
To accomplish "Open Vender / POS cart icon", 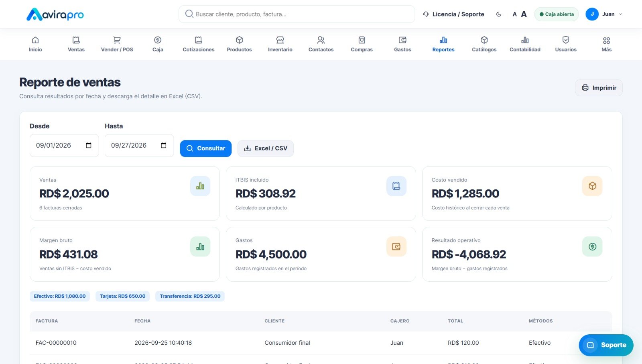I will [117, 40].
